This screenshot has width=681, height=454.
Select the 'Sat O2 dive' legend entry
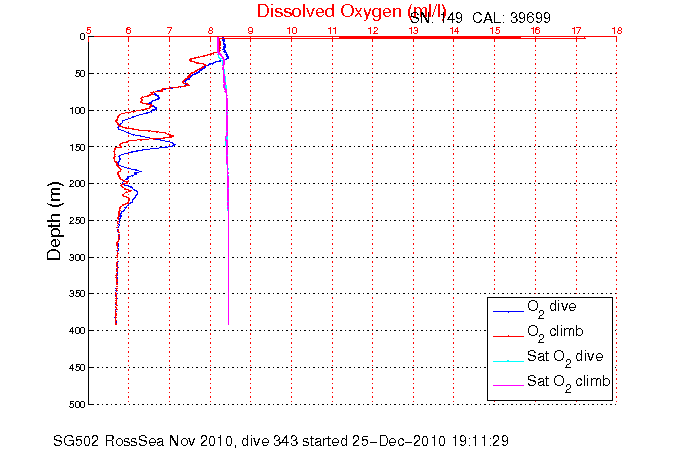click(x=565, y=358)
